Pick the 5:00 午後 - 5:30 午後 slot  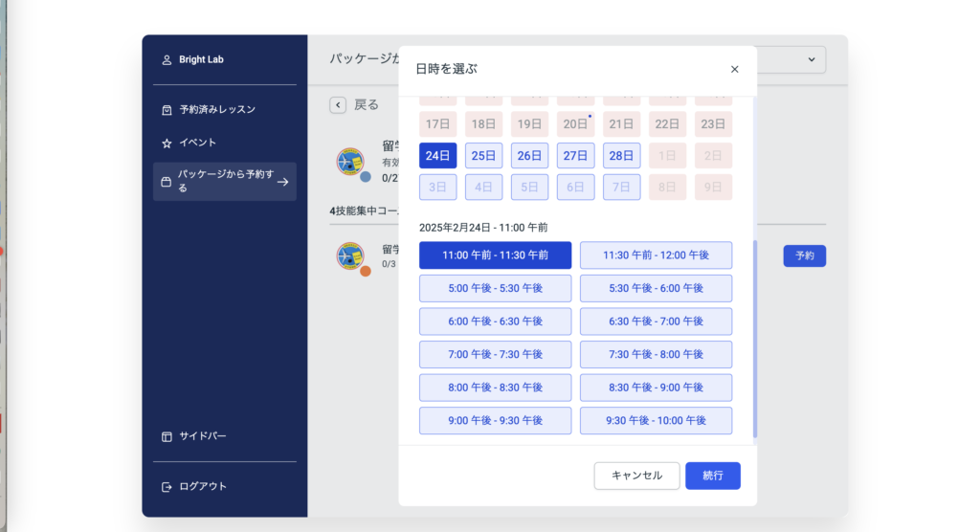pos(495,288)
